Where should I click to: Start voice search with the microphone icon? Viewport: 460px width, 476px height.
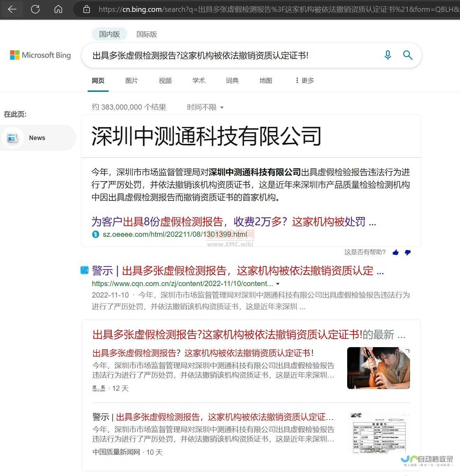388,55
